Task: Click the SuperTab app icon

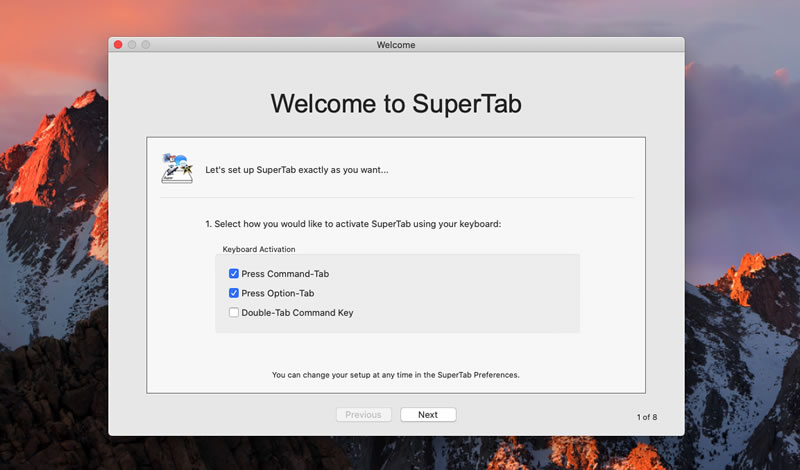Action: tap(177, 168)
